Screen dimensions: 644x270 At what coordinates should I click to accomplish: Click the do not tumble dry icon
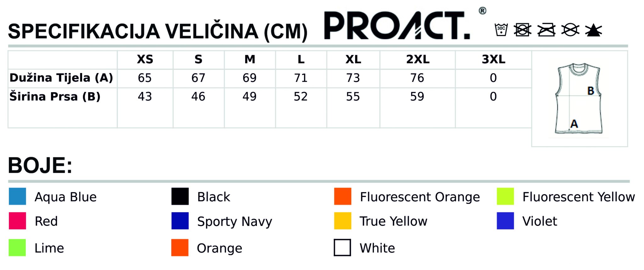(523, 30)
